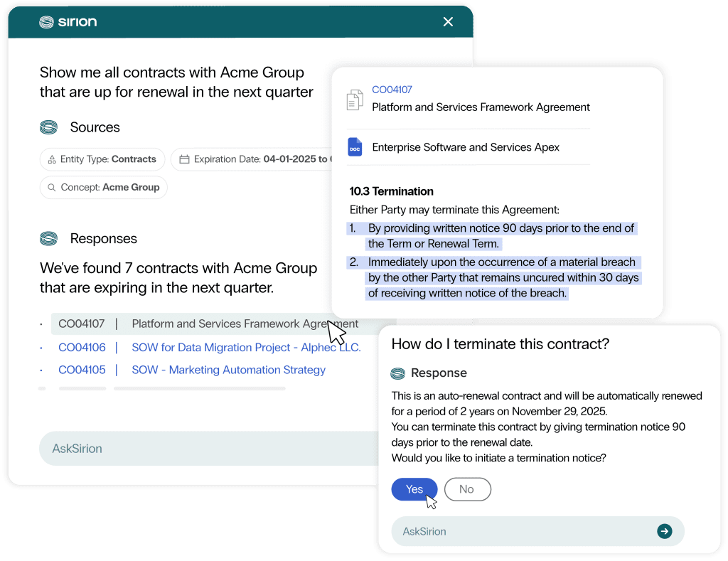Screen dimensions: 728x561
Task: Click the calendar icon in the Expiration Date chip
Action: point(184,159)
